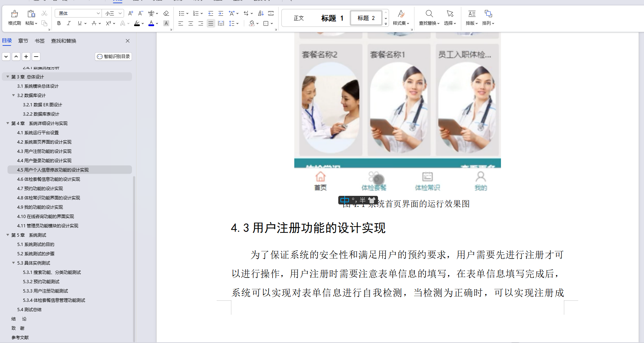644x343 pixels.
Task: Apply the 标题 2 style
Action: (x=365, y=18)
